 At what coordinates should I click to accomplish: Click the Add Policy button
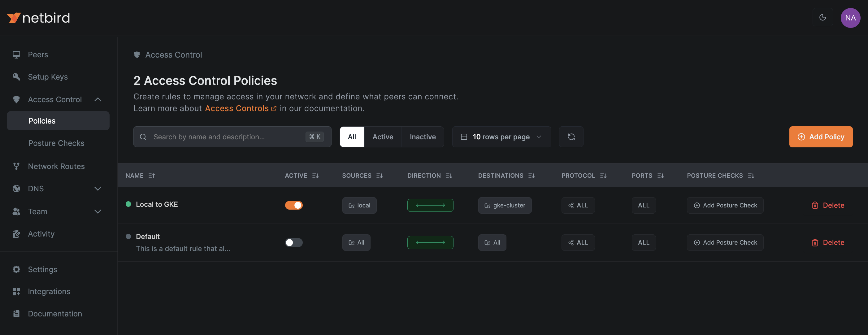pos(821,137)
